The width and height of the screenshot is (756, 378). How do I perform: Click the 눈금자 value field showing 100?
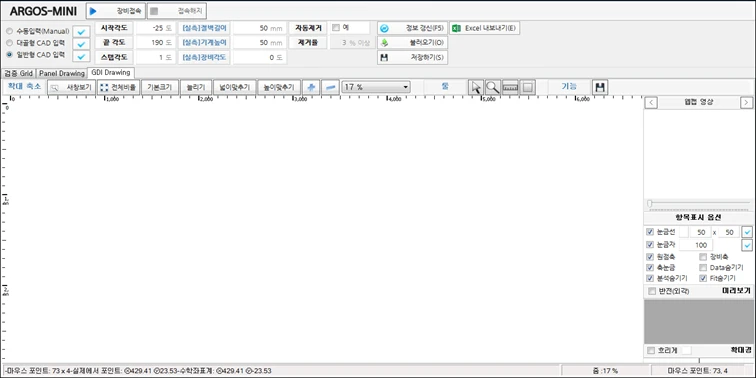696,245
